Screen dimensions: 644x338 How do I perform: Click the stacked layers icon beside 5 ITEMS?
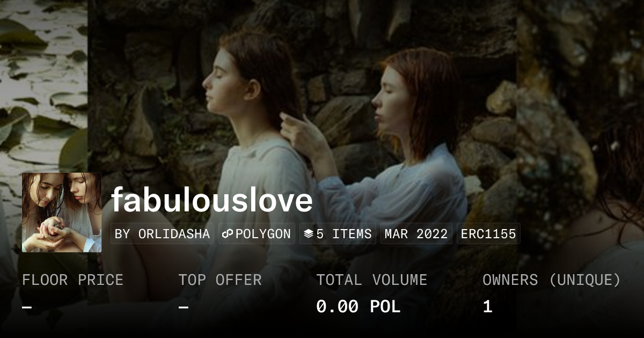309,234
